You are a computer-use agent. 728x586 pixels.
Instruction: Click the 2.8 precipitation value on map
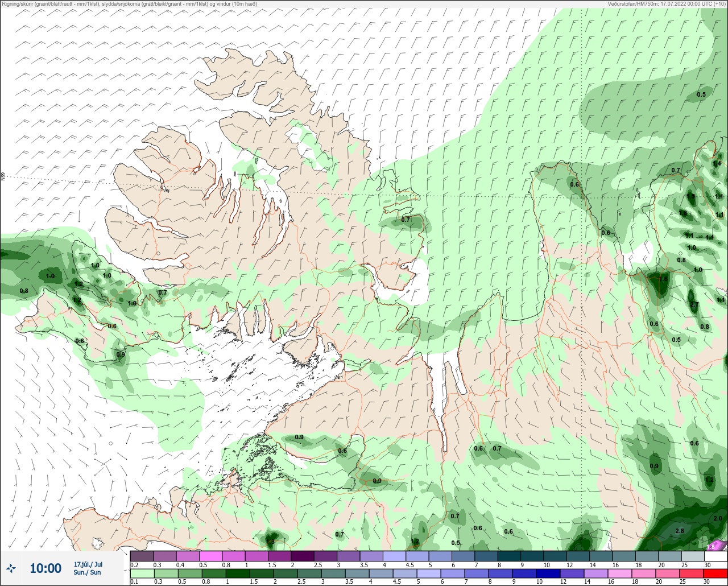coord(680,531)
